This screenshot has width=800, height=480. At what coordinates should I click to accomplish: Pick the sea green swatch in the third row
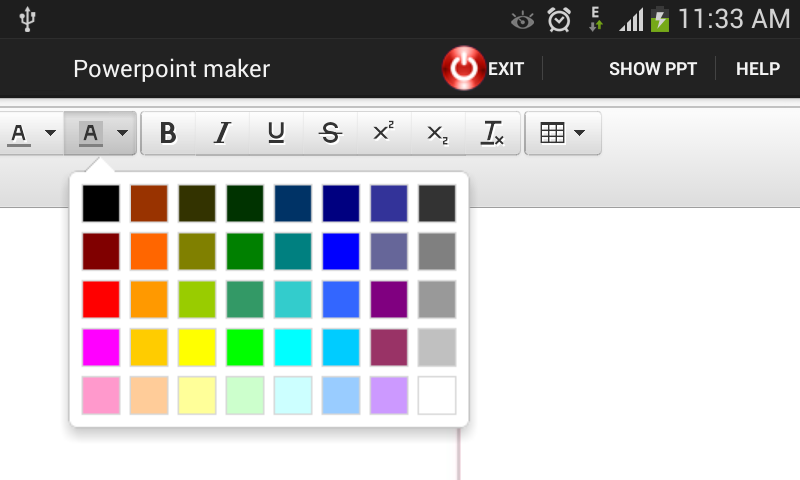click(x=245, y=299)
